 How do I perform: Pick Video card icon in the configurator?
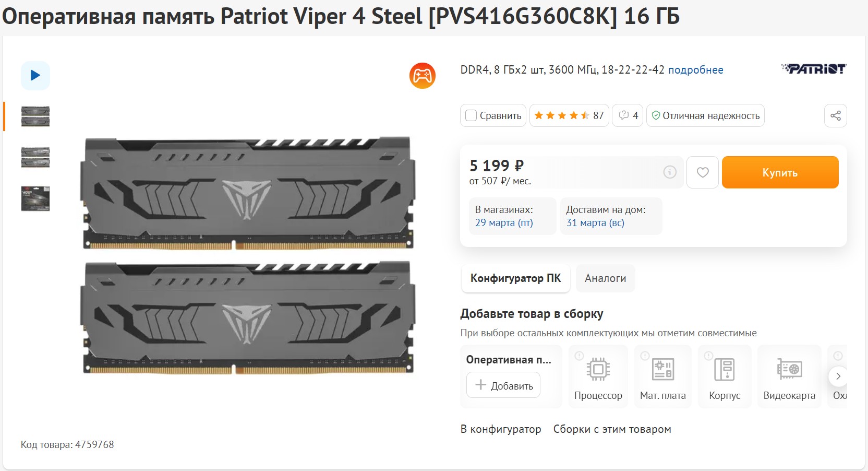pos(789,370)
